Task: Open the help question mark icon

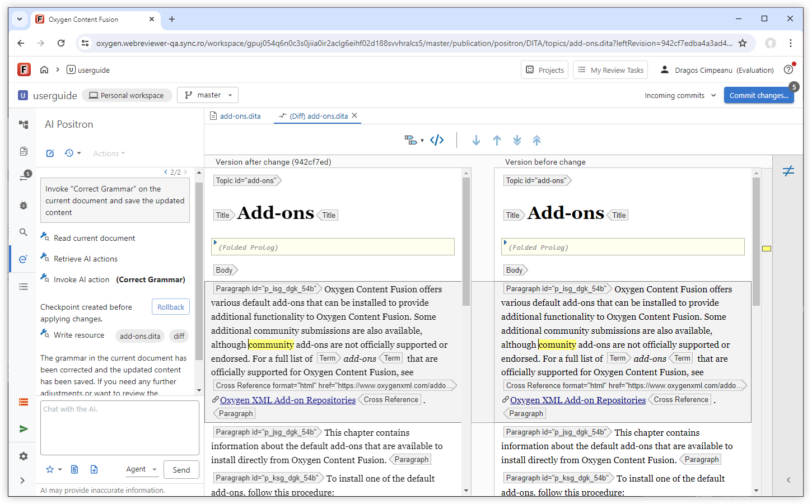Action: [x=788, y=69]
